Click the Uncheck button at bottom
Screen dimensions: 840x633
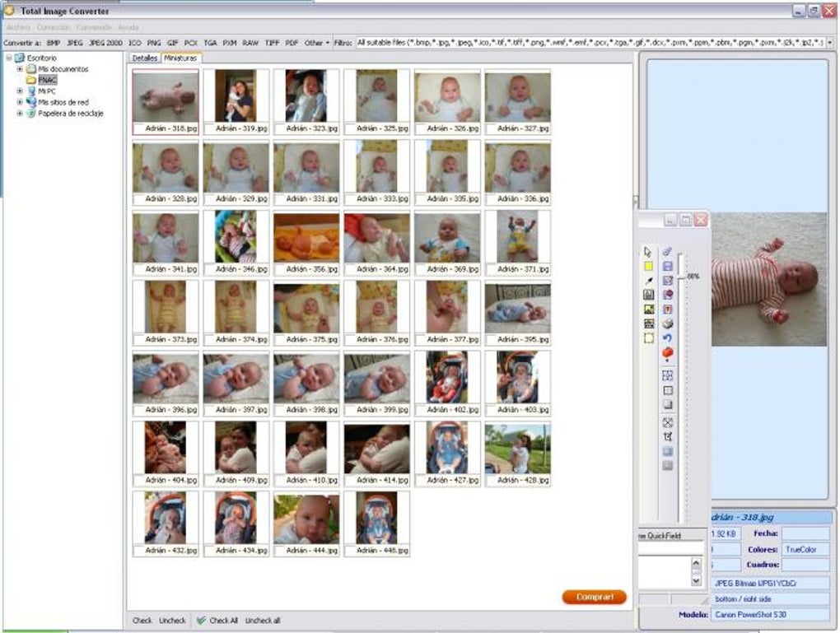(172, 621)
